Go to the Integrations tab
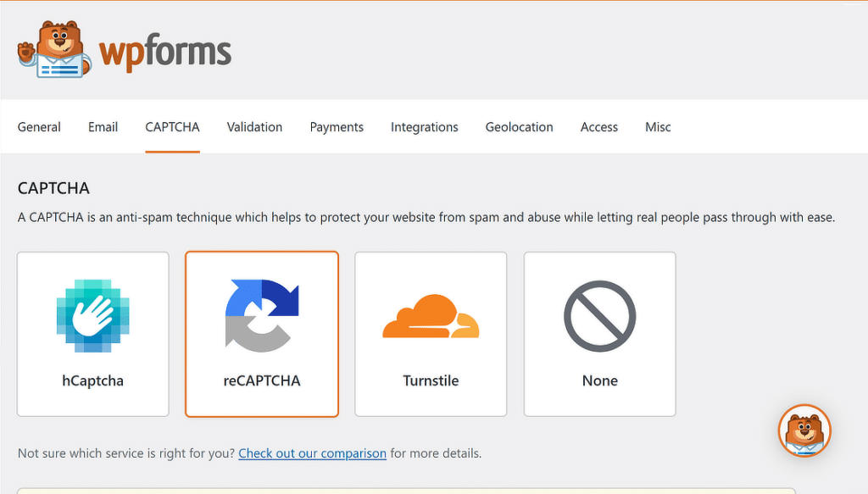Viewport: 868px width, 494px height. pyautogui.click(x=424, y=127)
